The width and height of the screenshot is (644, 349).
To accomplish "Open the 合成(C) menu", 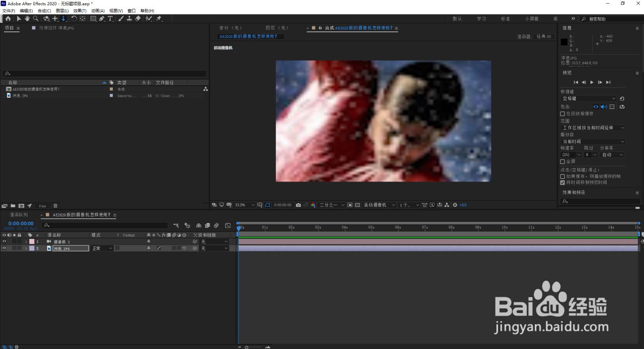I will pos(44,11).
